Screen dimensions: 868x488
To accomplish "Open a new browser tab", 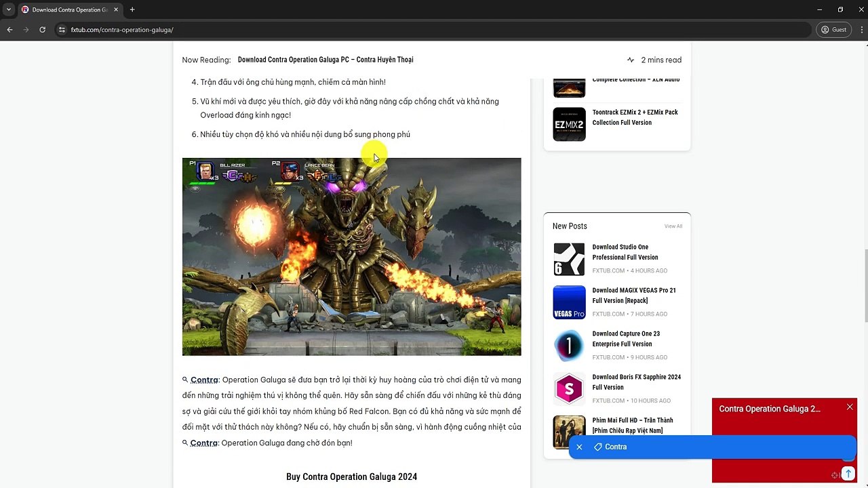I will pyautogui.click(x=132, y=9).
